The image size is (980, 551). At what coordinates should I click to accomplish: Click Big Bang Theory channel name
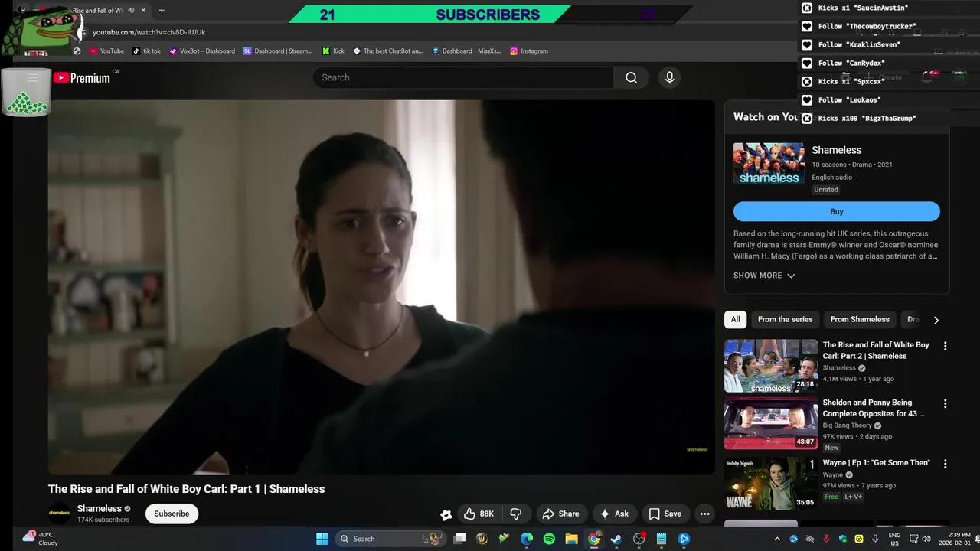pyautogui.click(x=848, y=425)
